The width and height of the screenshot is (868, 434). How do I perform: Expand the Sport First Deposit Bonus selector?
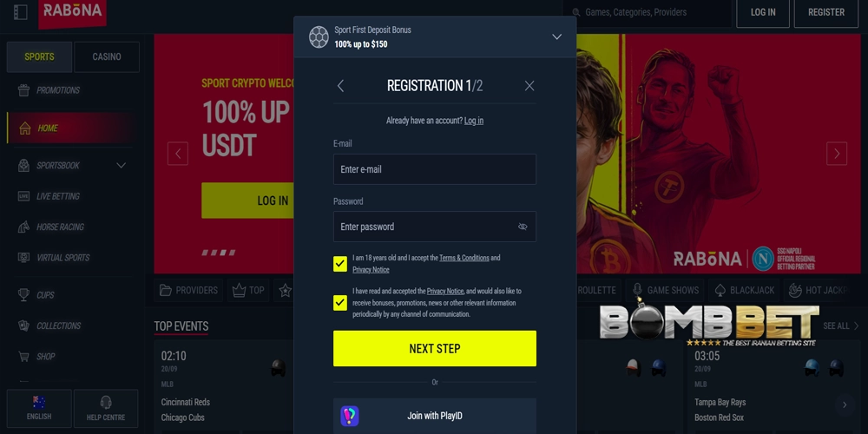[x=557, y=37]
